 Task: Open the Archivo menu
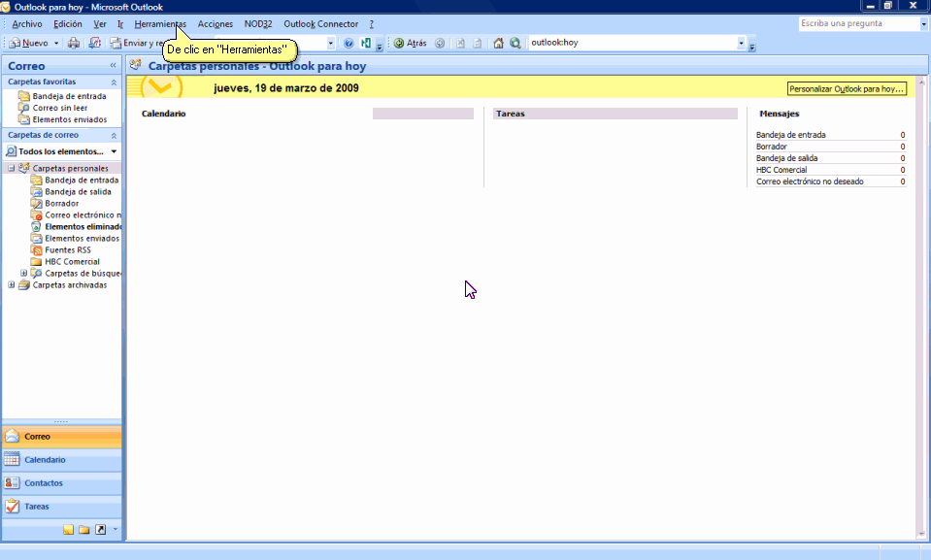click(27, 24)
